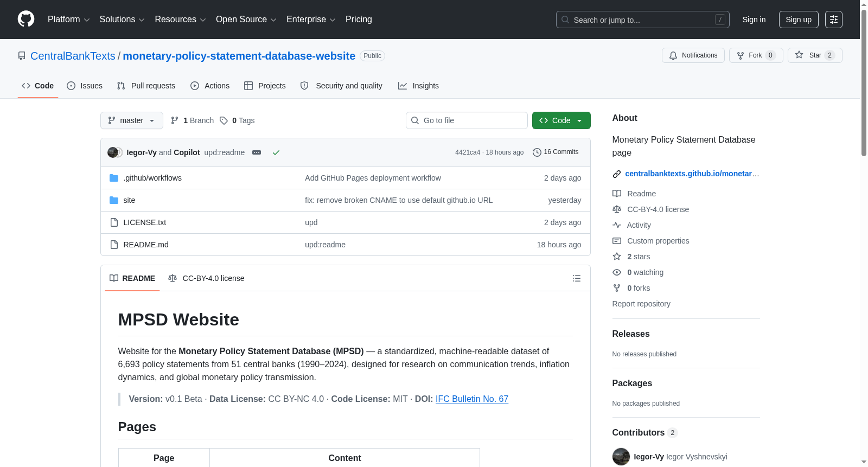Image resolution: width=868 pixels, height=467 pixels.
Task: Switch to the Issues tab
Action: pyautogui.click(x=85, y=86)
